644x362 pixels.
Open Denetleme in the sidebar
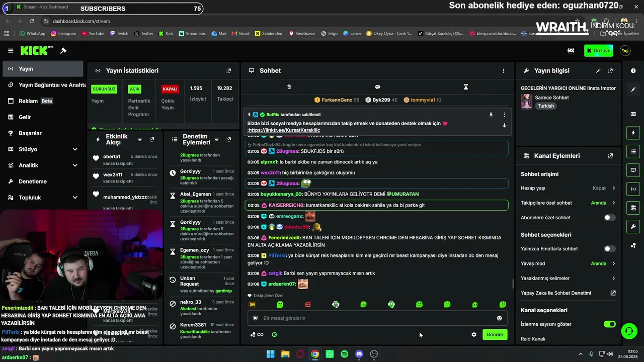(x=43, y=182)
